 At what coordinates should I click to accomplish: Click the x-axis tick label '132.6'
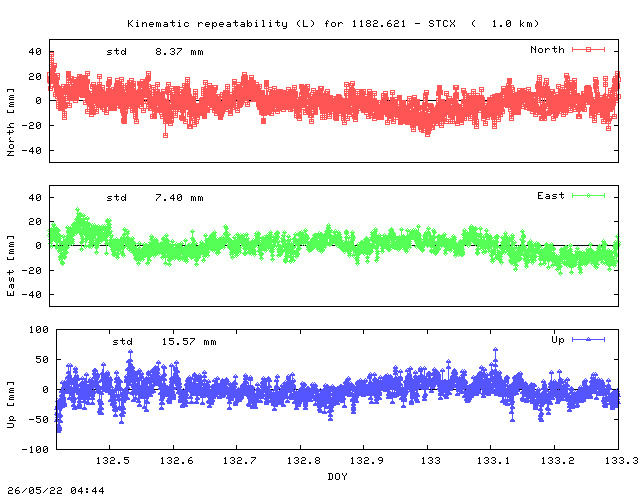(x=176, y=461)
